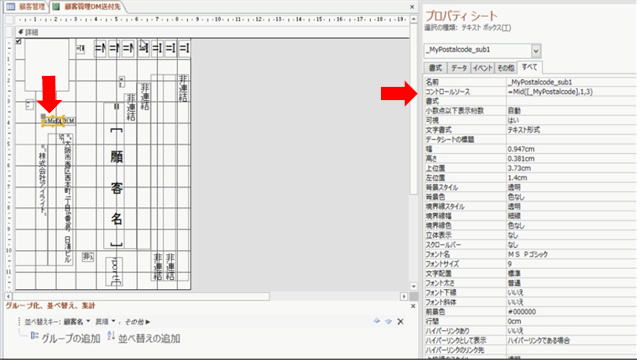The height and width of the screenshot is (360, 640).
Task: Click the 詳細 section bar
Action: pos(213,32)
